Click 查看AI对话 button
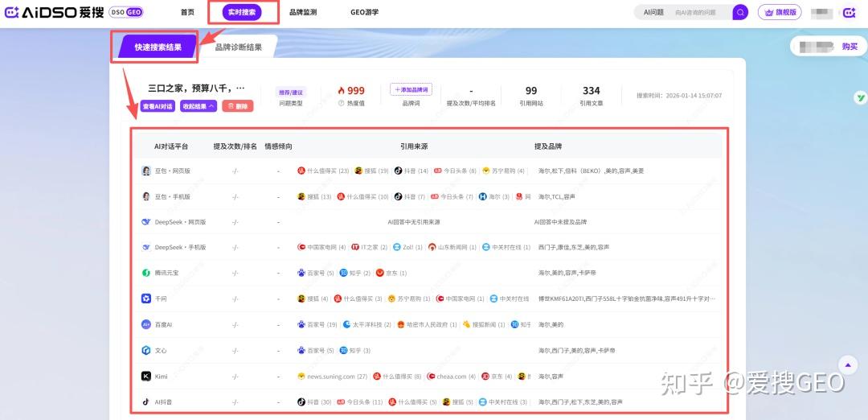The width and height of the screenshot is (868, 420). (158, 106)
